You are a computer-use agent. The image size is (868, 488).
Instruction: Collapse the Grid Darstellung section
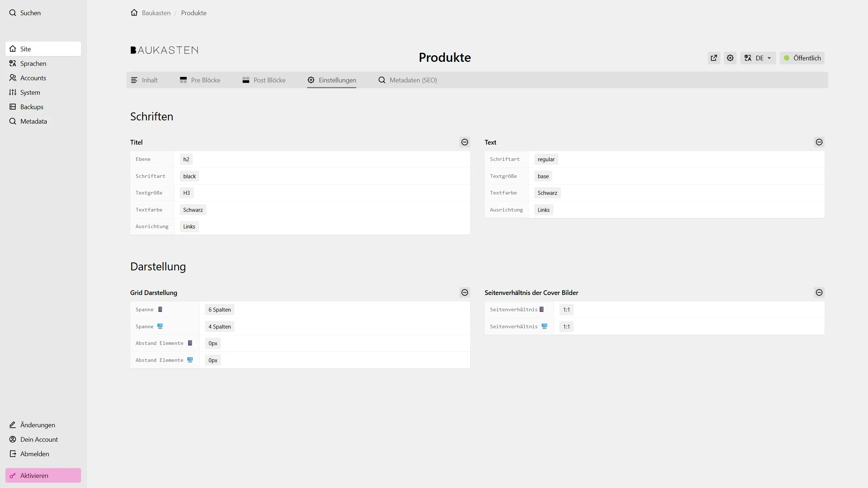point(464,292)
